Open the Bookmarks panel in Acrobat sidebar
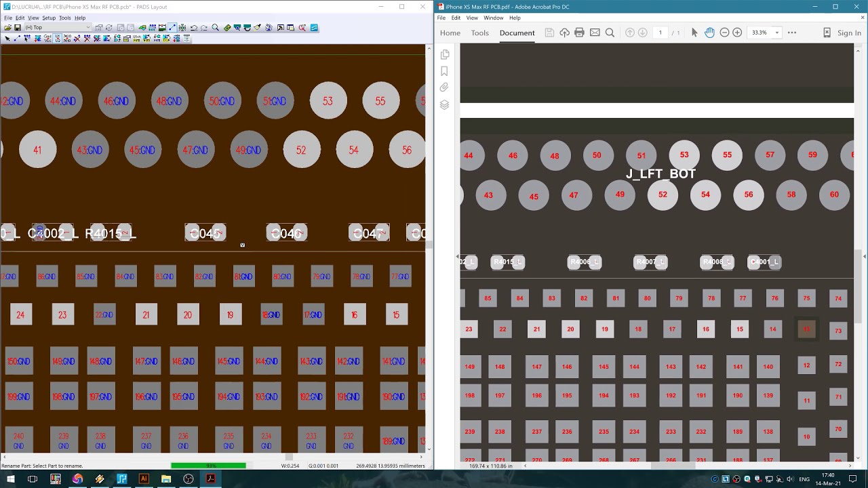Screen dimensions: 868x488 [x=444, y=71]
